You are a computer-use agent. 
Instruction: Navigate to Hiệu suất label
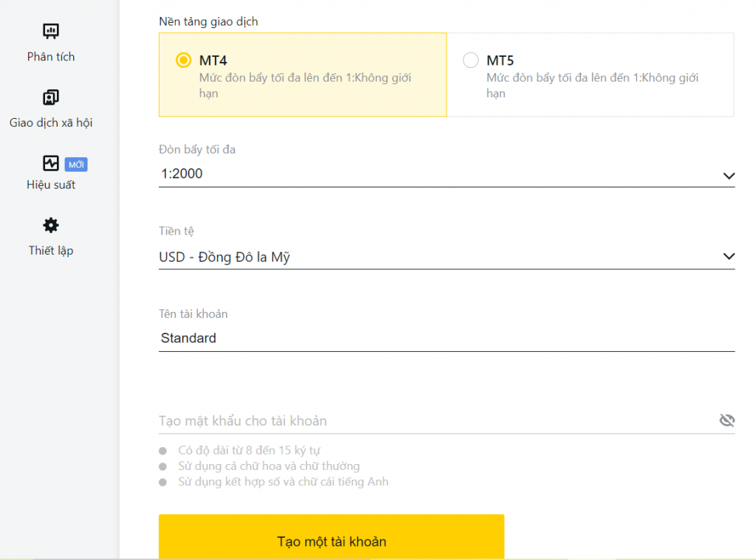point(51,185)
